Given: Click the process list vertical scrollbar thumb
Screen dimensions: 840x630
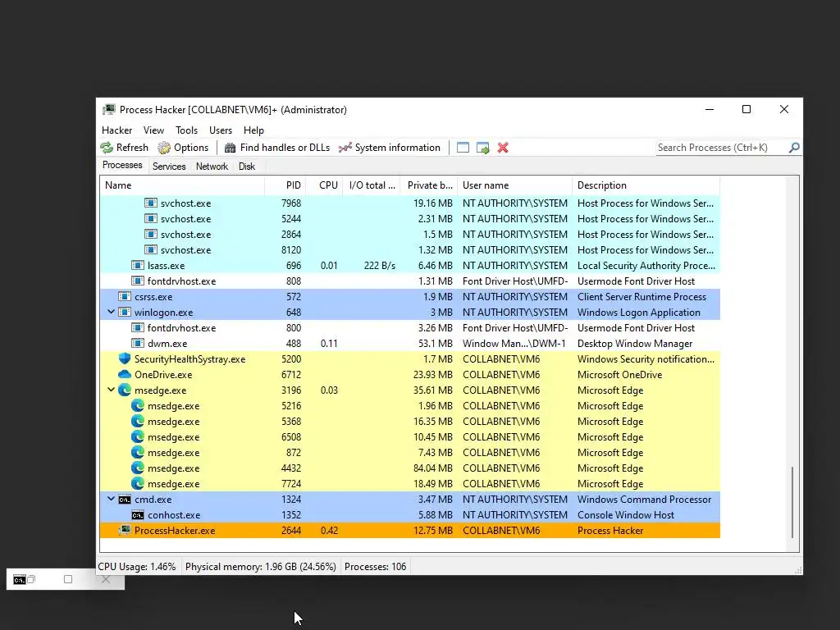Looking at the screenshot, I should pos(792,502).
